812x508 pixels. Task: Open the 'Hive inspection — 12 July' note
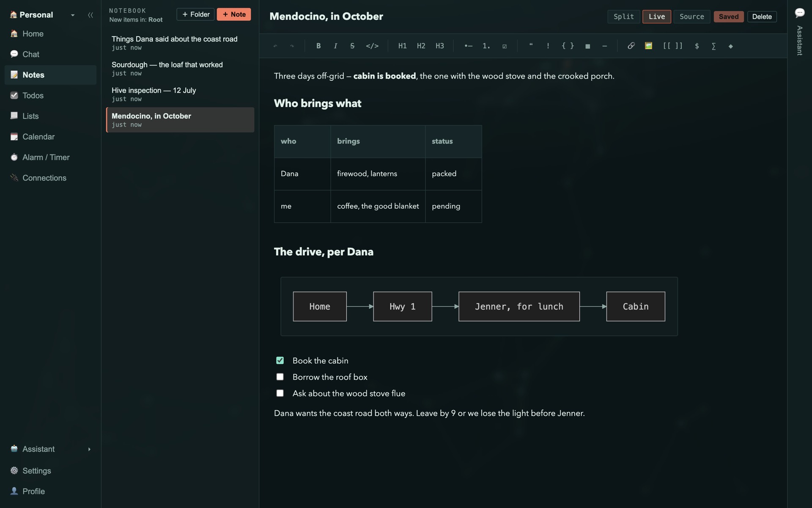(x=180, y=94)
